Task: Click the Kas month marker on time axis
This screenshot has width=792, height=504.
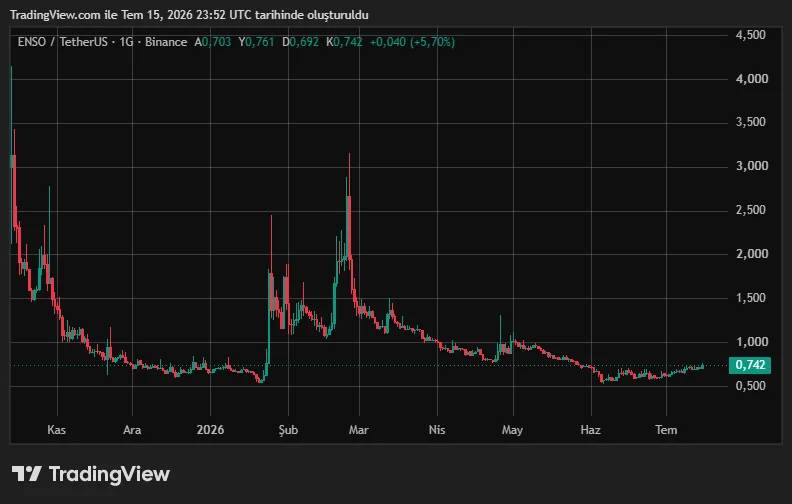Action: coord(57,430)
